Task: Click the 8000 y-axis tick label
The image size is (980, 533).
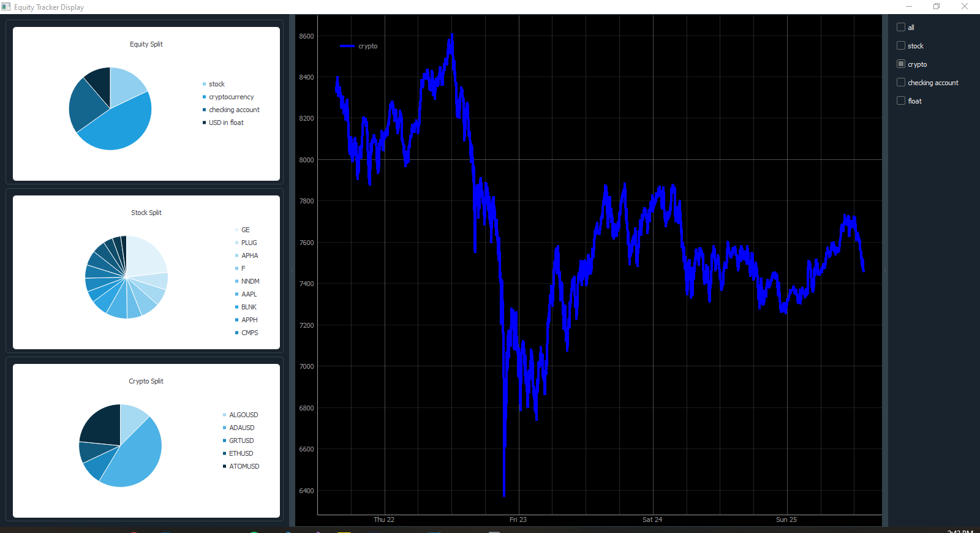Action: [306, 160]
